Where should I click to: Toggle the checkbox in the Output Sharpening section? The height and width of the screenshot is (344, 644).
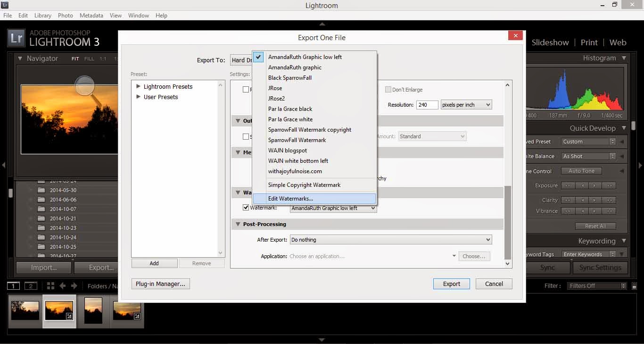[246, 136]
